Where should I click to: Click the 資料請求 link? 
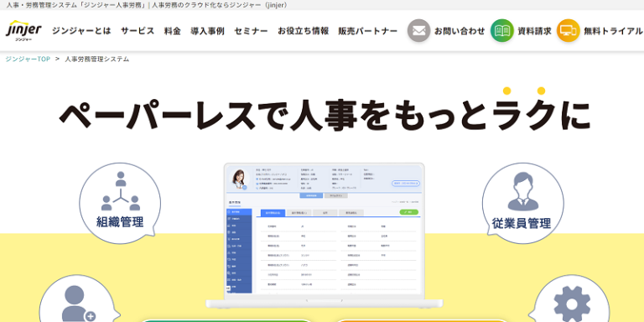pyautogui.click(x=534, y=31)
